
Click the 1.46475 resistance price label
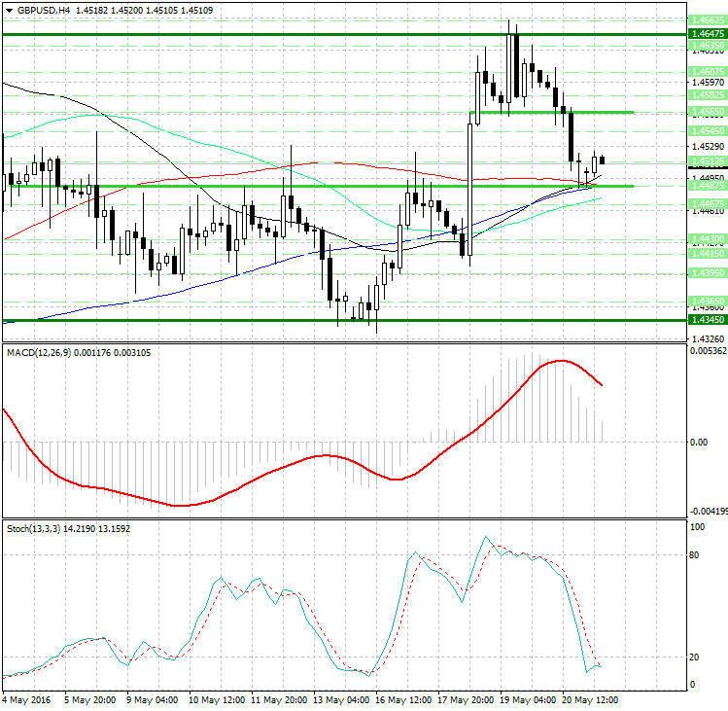(x=706, y=33)
